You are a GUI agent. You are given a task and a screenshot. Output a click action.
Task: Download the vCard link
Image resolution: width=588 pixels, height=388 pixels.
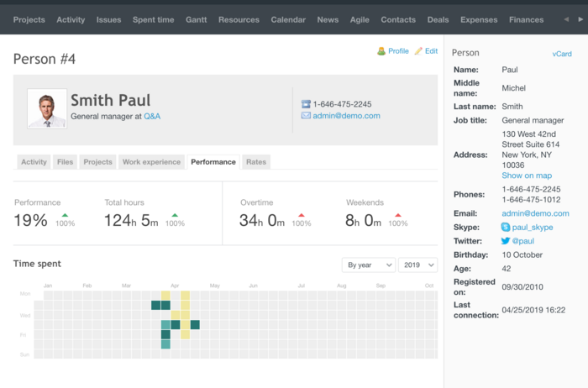click(x=561, y=54)
